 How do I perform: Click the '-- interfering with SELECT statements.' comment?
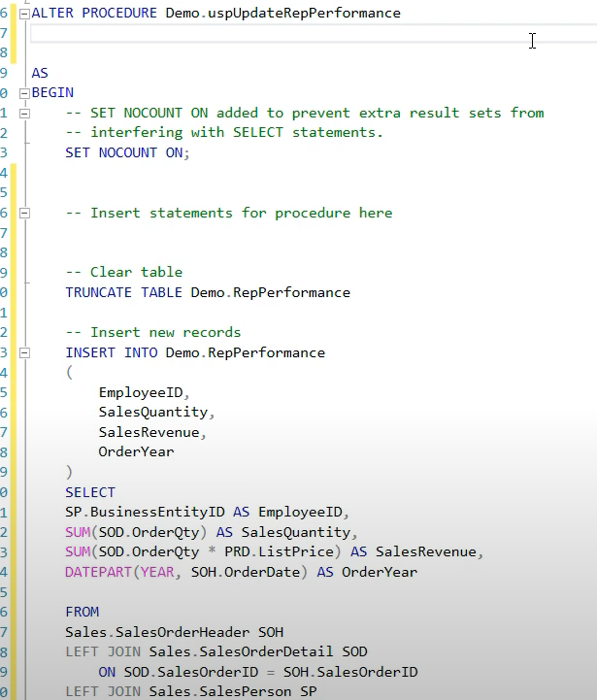point(224,133)
